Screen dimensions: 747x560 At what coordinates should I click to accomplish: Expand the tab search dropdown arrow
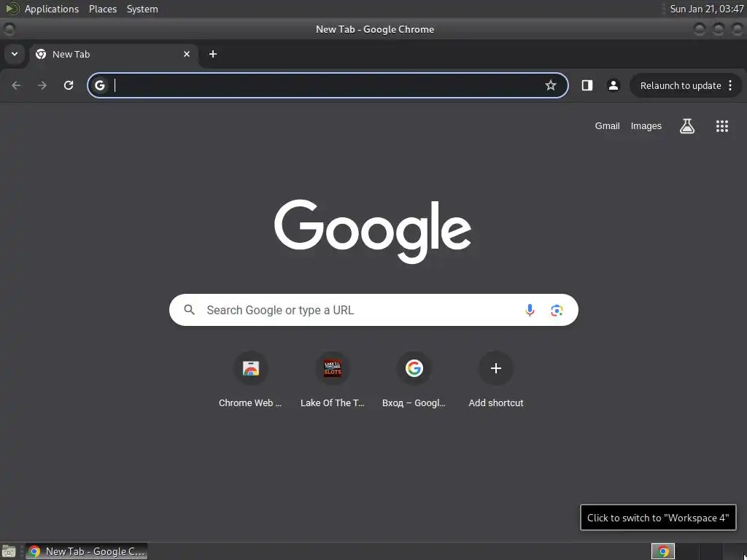coord(15,54)
